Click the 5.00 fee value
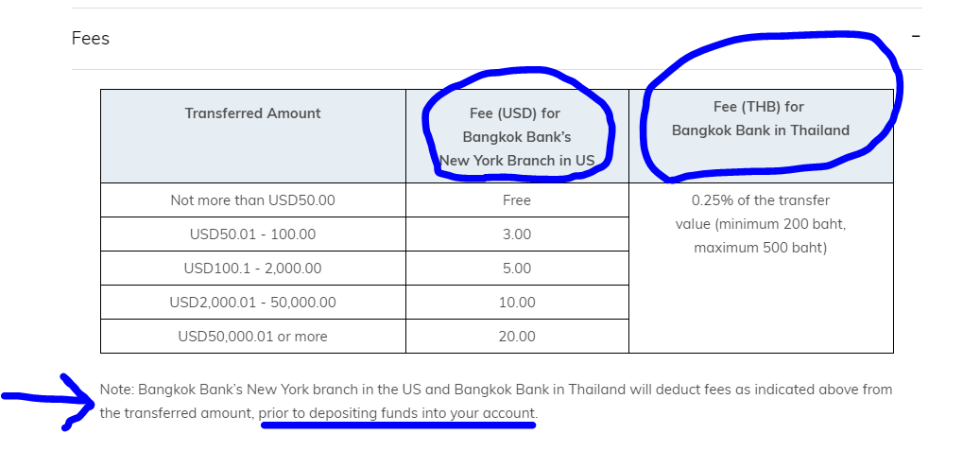 (x=517, y=269)
